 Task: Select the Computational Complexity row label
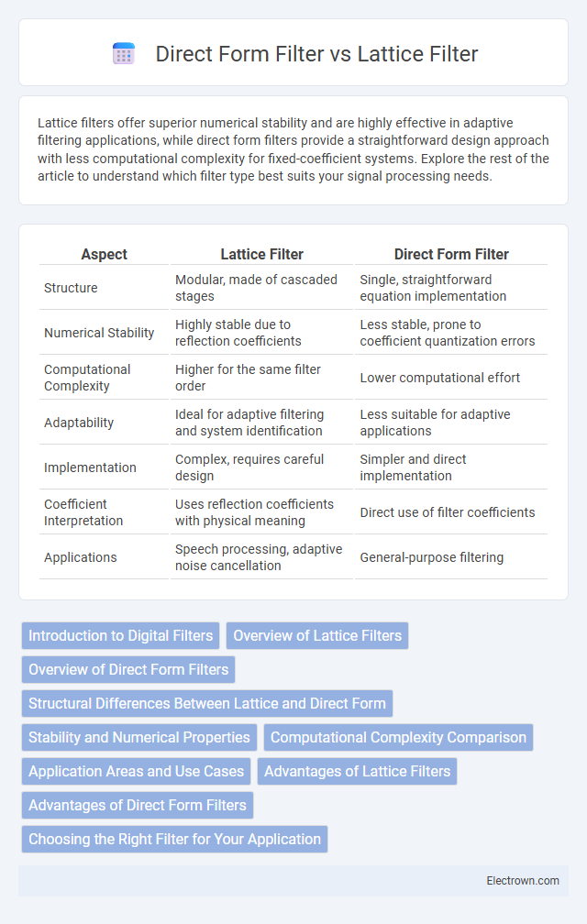click(87, 378)
